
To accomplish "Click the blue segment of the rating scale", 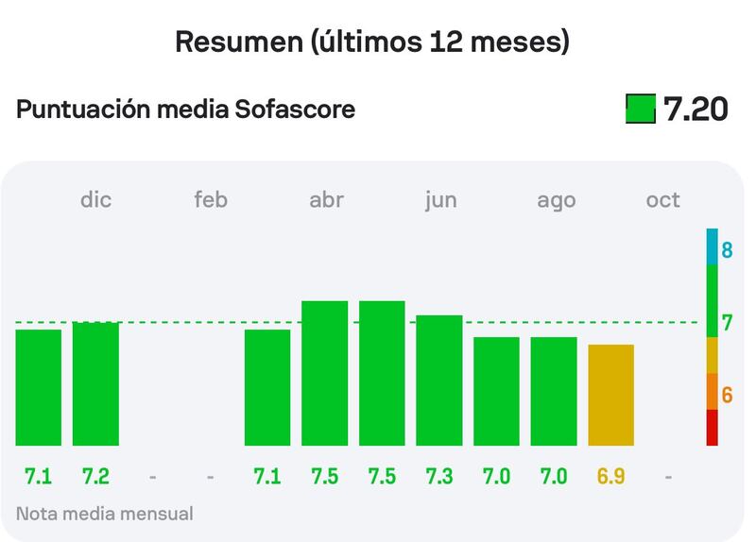I will click(x=713, y=246).
